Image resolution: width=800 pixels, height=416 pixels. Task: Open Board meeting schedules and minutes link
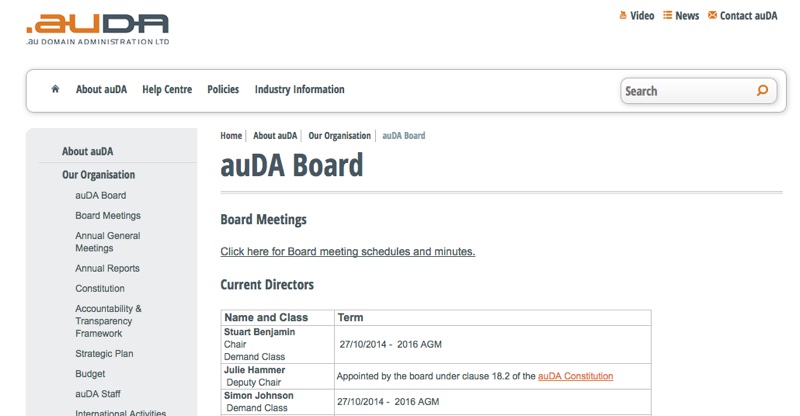coord(347,251)
